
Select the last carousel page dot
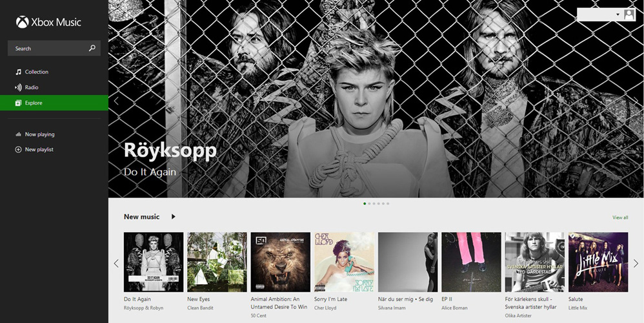[x=388, y=203]
